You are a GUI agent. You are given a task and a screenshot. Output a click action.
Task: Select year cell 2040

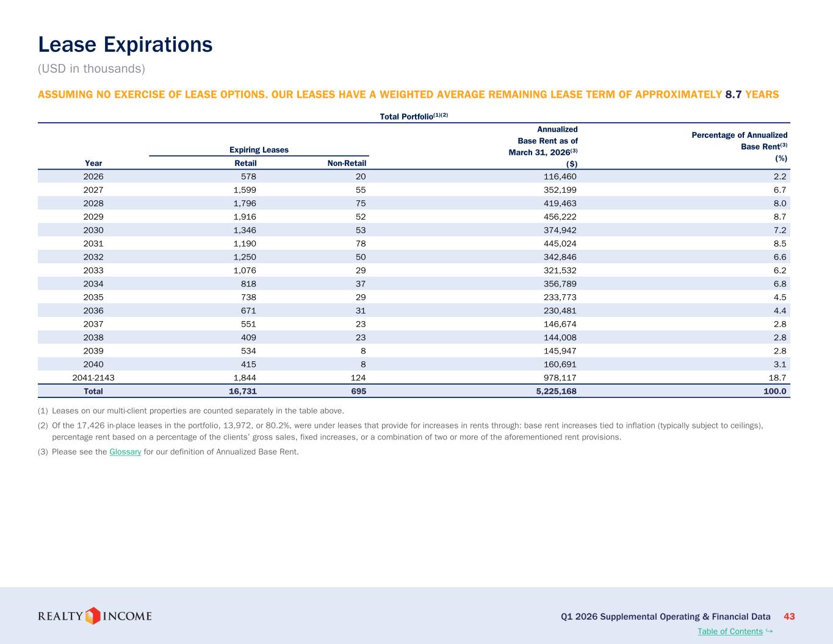click(x=93, y=364)
